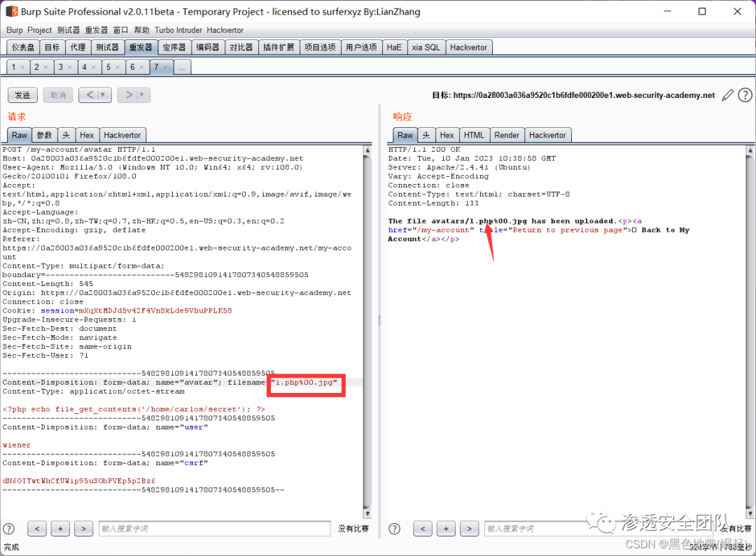Click the request pane vertical scrollbar
This screenshot has width=756, height=556.
point(367,332)
